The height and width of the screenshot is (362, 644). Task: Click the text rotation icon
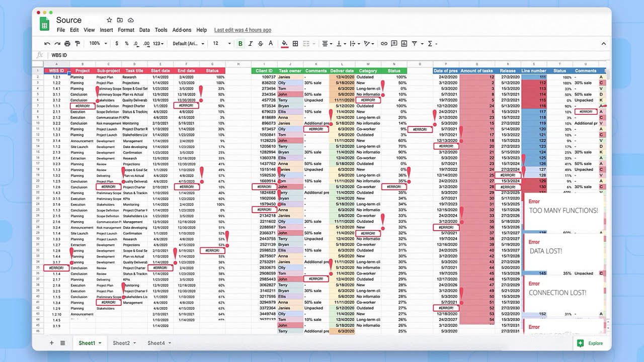367,44
